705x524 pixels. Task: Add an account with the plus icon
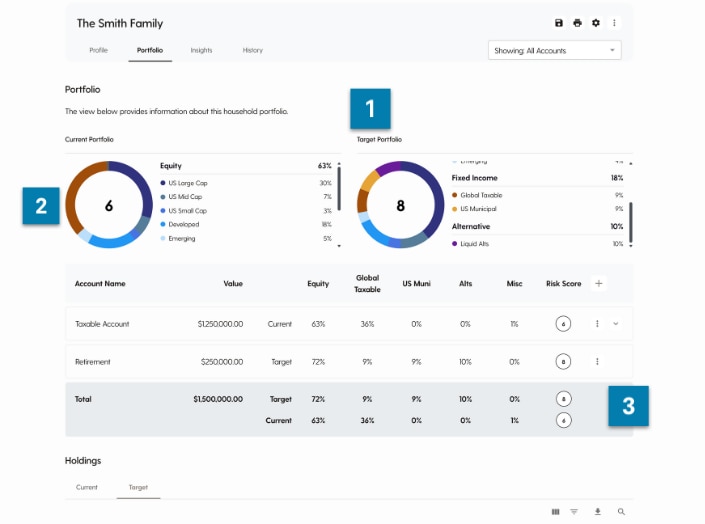599,284
